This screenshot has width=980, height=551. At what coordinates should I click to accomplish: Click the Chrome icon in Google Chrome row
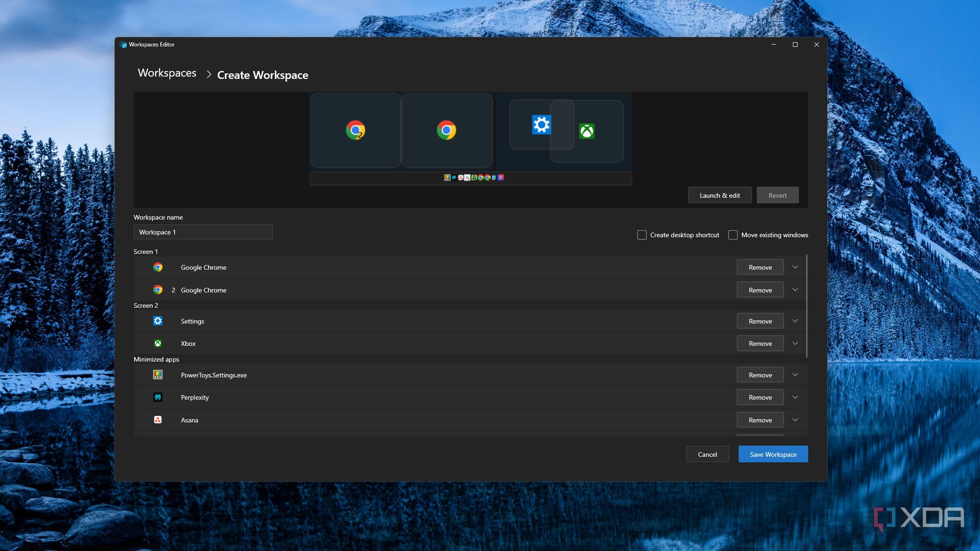158,267
